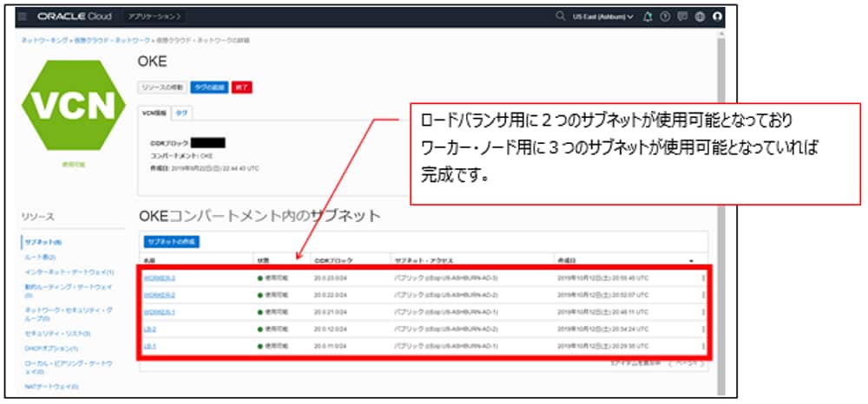This screenshot has height=404, width=868.
Task: Open kebab menu for LB-2 row
Action: tap(703, 329)
